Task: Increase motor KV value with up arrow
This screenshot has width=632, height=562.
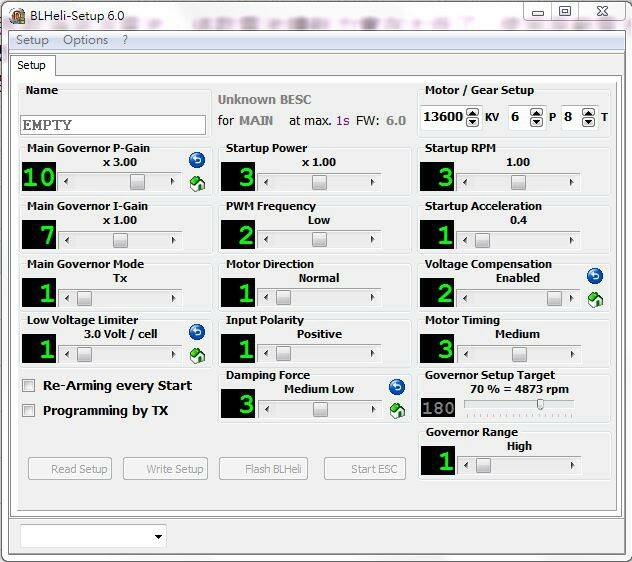Action: click(x=472, y=112)
